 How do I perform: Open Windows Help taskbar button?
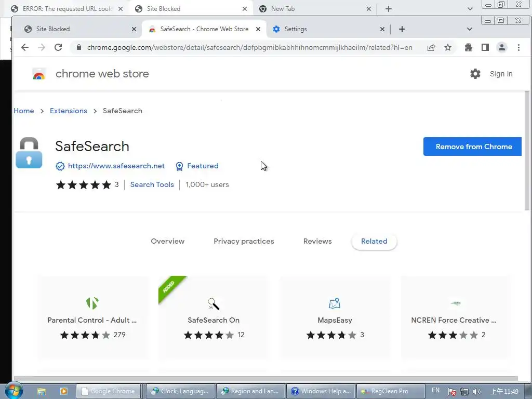point(321,391)
